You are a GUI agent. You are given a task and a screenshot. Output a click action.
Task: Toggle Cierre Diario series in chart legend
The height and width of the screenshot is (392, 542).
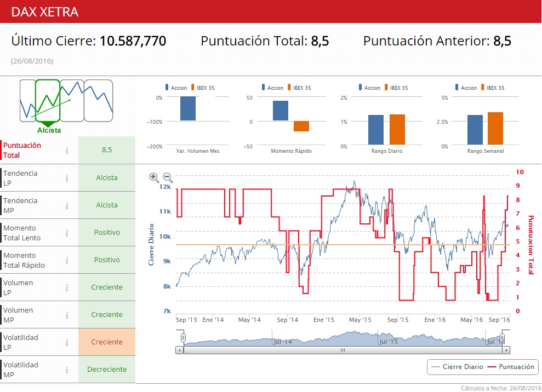pyautogui.click(x=458, y=367)
